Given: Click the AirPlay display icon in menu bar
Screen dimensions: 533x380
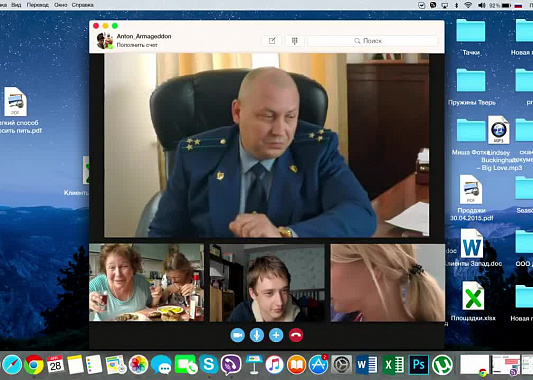Looking at the screenshot, I should tap(445, 5).
